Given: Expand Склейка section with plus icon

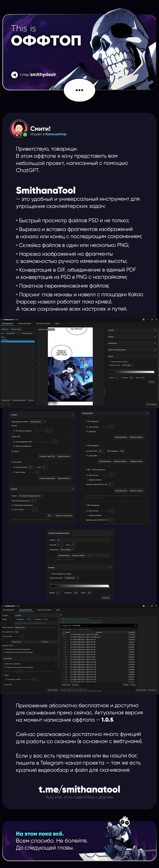Looking at the screenshot, I should 155,330.
